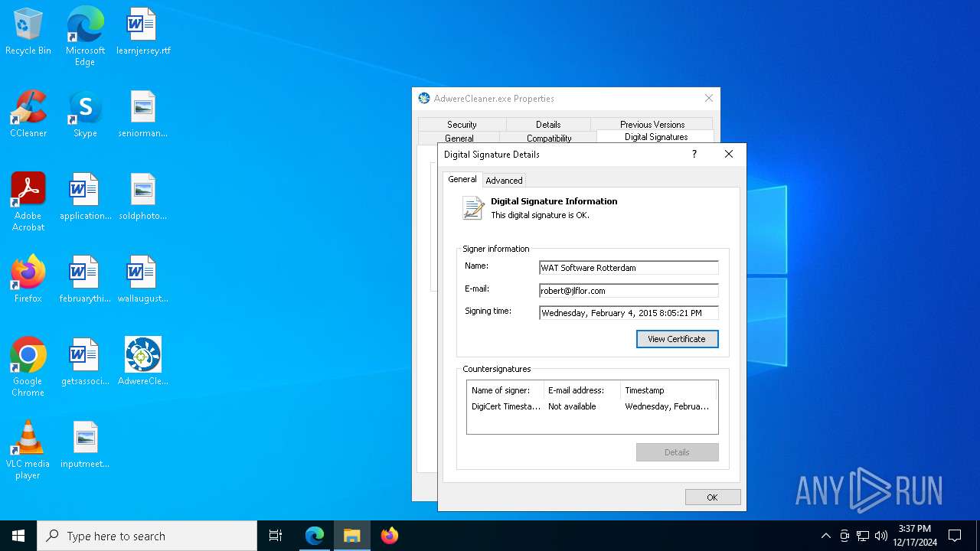980x551 pixels.
Task: Open Edge from the taskbar
Action: point(315,536)
